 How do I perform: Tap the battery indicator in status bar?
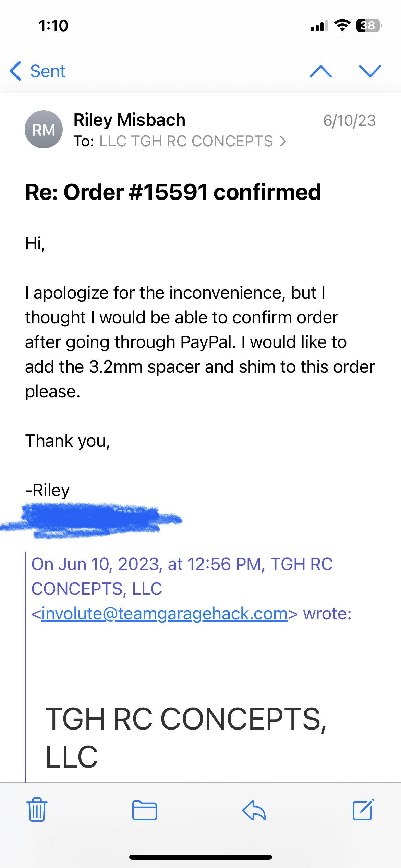click(369, 26)
